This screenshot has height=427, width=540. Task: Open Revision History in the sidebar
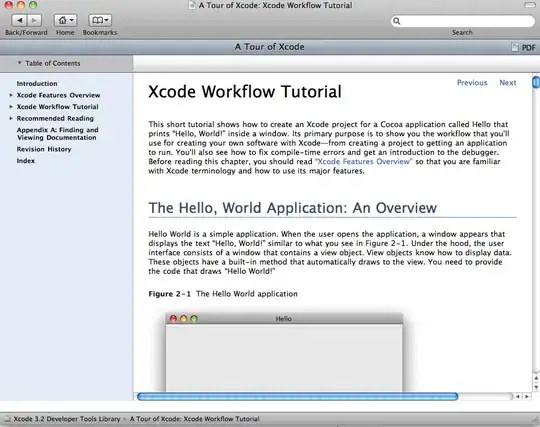click(x=44, y=149)
